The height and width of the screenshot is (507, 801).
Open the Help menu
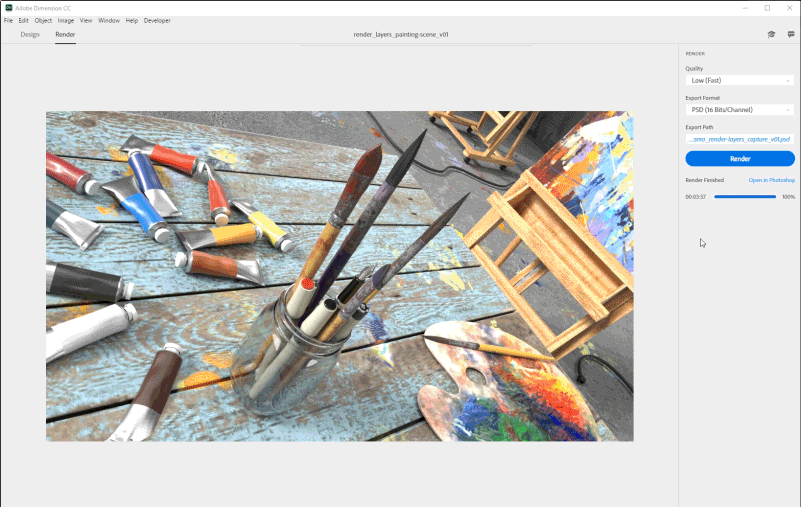(x=132, y=20)
